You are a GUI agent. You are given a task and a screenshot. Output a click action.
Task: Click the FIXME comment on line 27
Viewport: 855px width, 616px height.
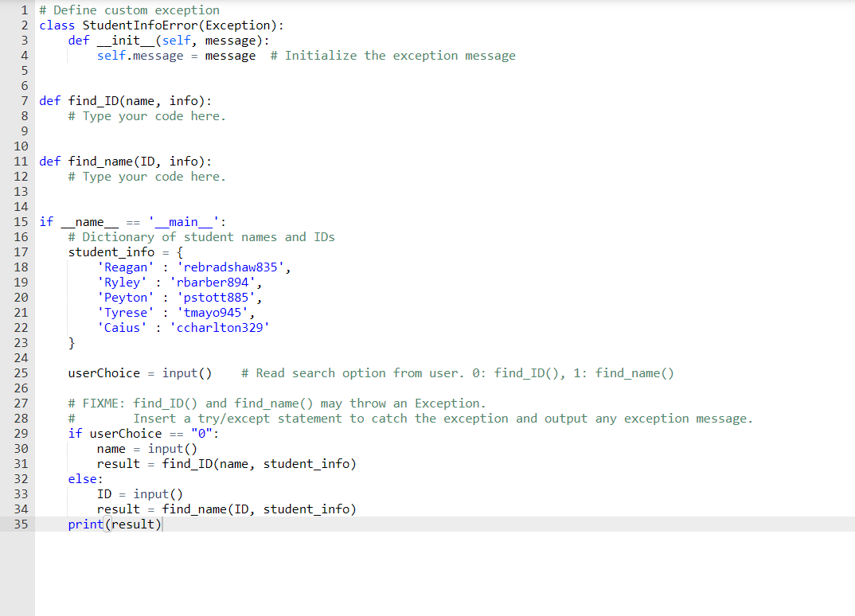tap(276, 404)
